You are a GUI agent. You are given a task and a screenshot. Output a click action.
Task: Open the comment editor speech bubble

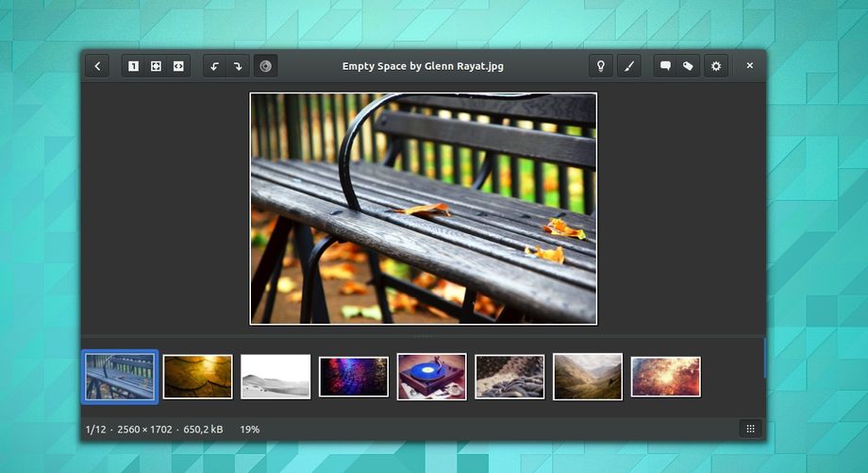pyautogui.click(x=665, y=66)
